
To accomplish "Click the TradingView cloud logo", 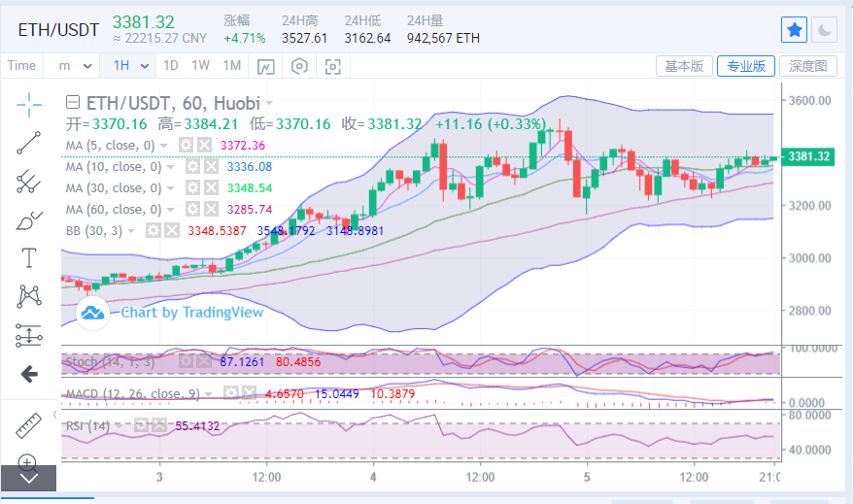I will [x=92, y=313].
